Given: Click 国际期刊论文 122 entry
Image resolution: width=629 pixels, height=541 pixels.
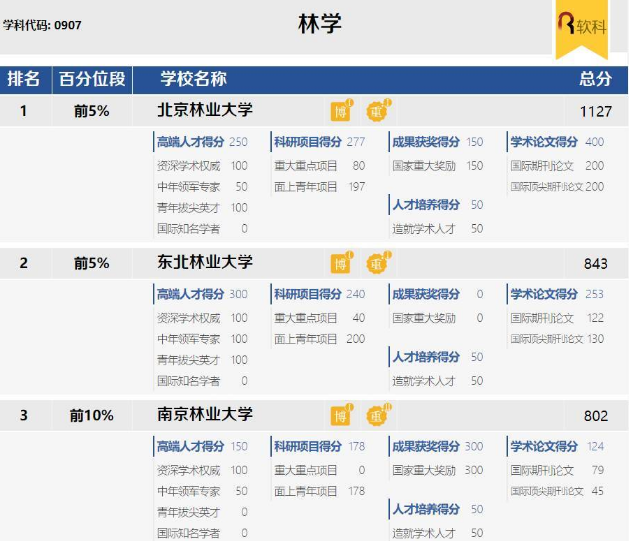Looking at the screenshot, I should click(x=557, y=318).
